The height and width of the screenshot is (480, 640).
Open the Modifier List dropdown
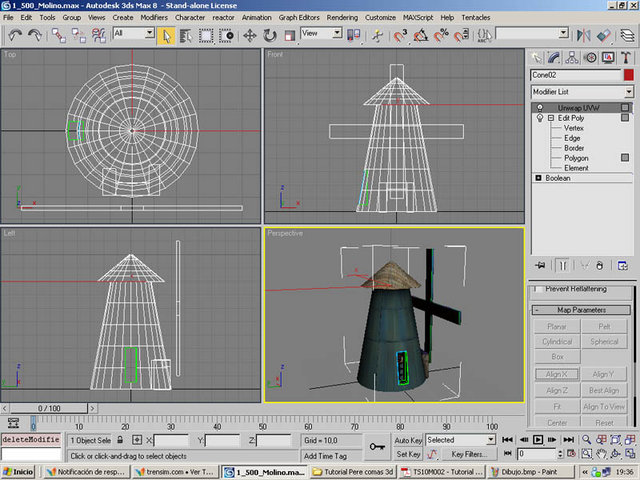[627, 91]
